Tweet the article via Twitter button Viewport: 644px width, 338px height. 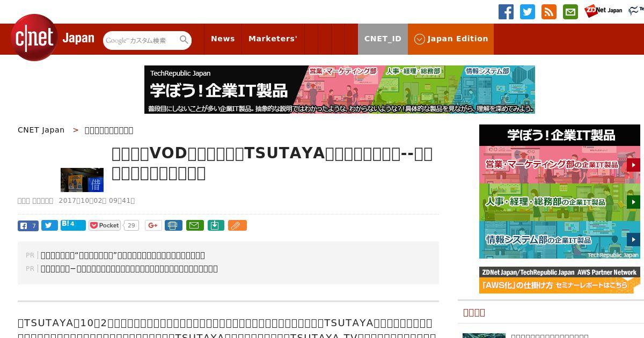(49, 225)
